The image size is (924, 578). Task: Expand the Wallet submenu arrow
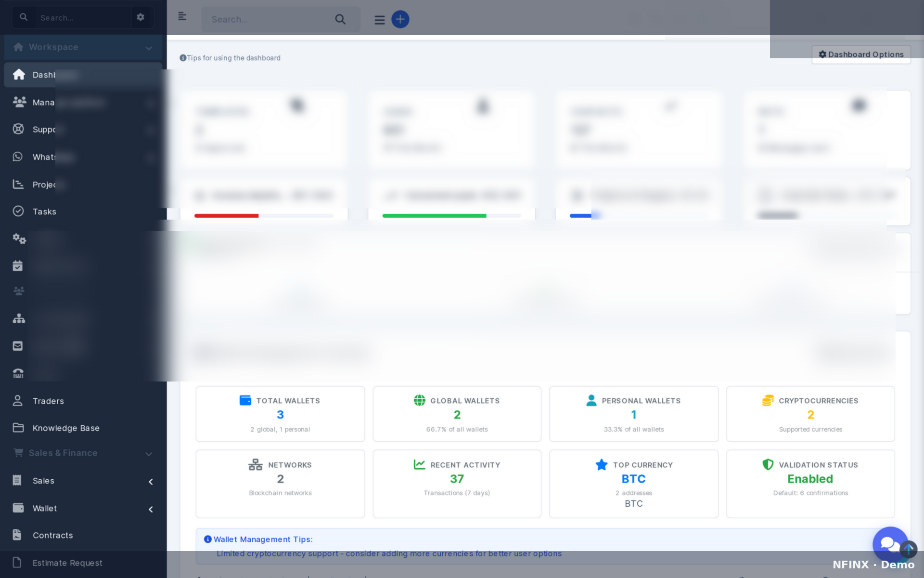click(151, 509)
